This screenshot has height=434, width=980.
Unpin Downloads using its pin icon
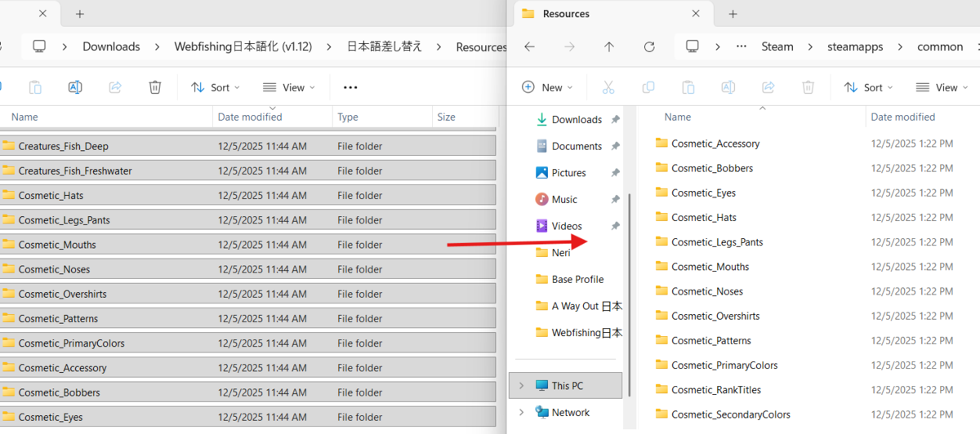point(616,119)
